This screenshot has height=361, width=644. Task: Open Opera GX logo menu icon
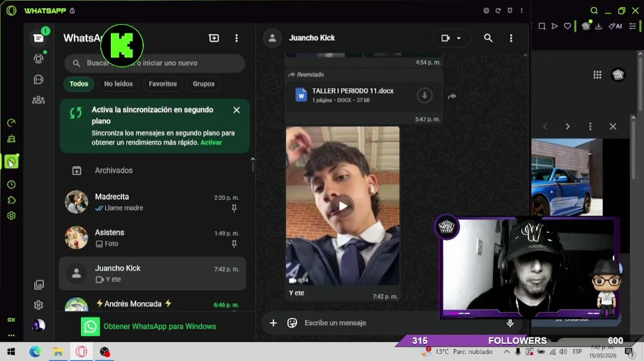pyautogui.click(x=11, y=11)
